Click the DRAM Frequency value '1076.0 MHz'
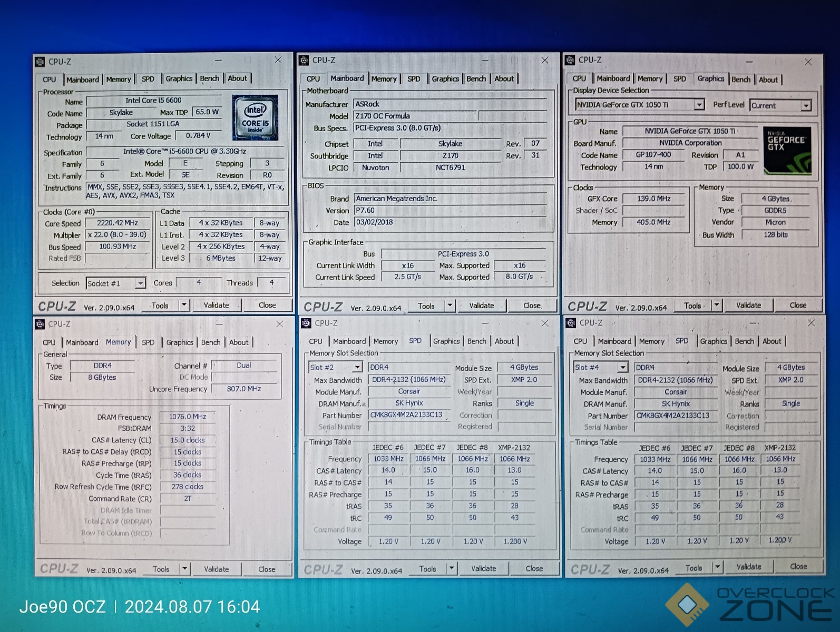Image resolution: width=840 pixels, height=632 pixels. [188, 417]
